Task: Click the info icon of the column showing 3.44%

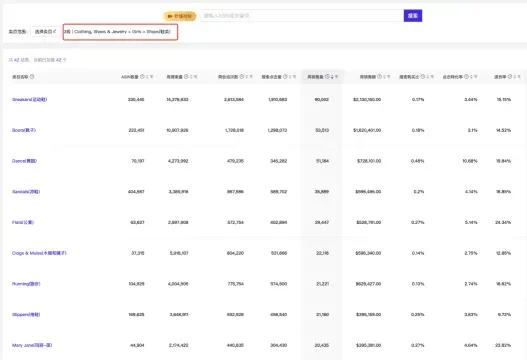Action: coord(466,77)
